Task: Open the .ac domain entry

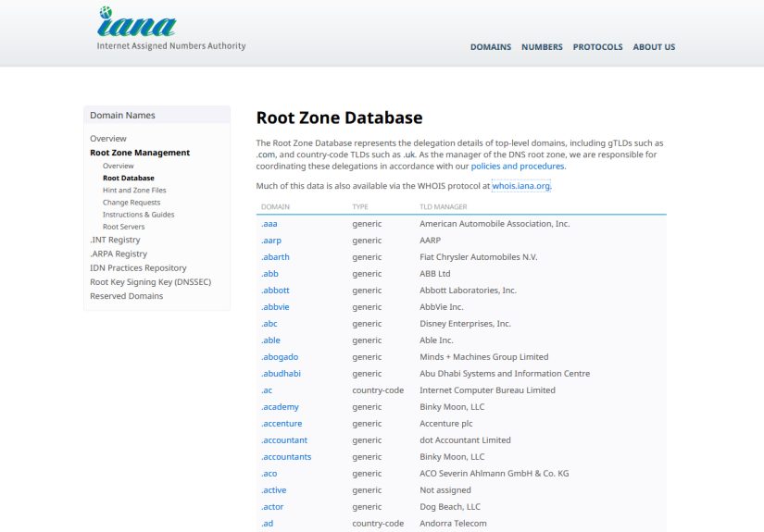Action: (x=267, y=390)
